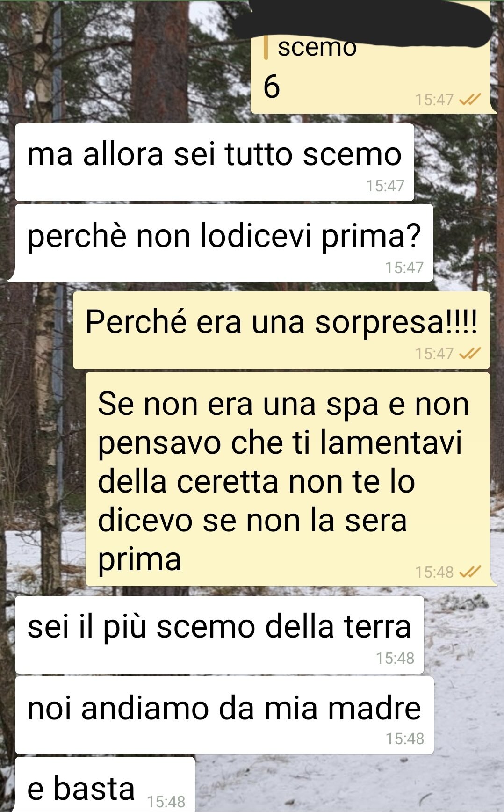This screenshot has width=504, height=812.
Task: Select message "e basta"
Action: point(105,784)
